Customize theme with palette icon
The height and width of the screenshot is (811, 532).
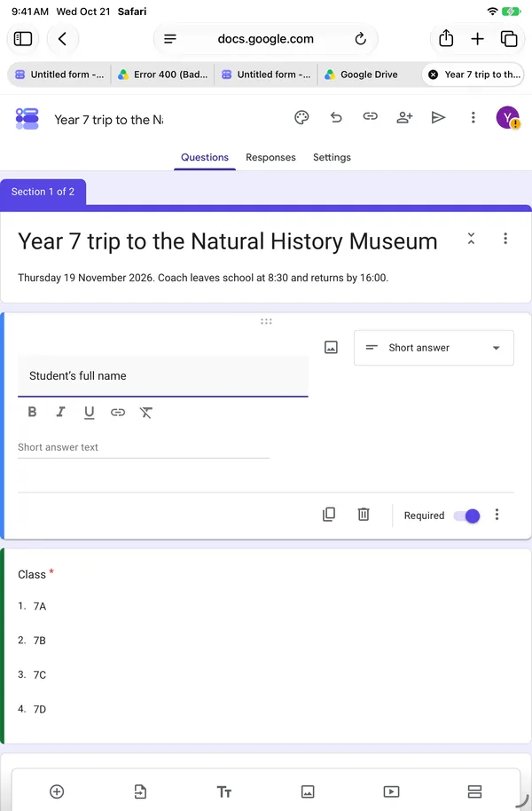302,118
